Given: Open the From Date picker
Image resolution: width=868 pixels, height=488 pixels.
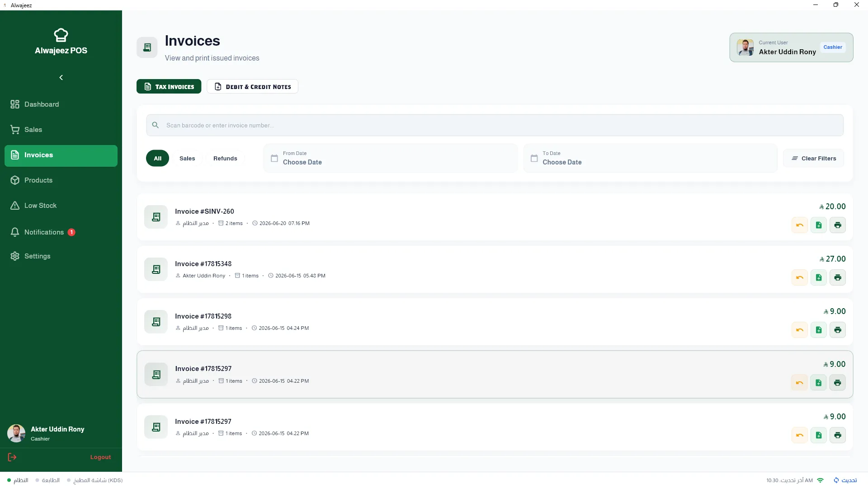Looking at the screenshot, I should tap(391, 158).
